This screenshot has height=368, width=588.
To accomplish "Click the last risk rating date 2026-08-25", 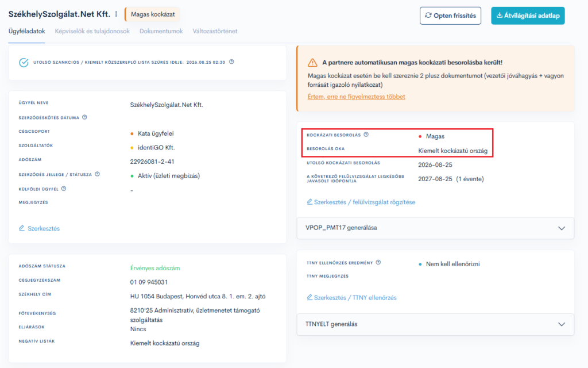I will (435, 165).
